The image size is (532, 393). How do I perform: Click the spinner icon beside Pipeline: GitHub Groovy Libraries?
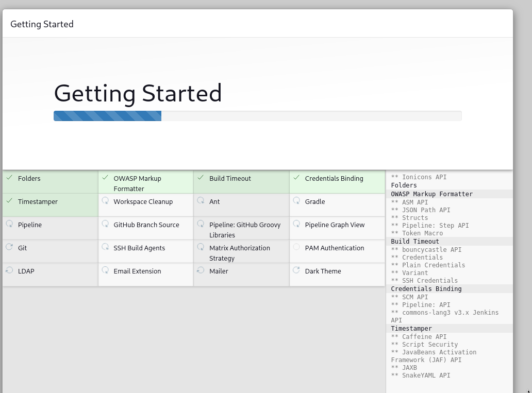[201, 224]
